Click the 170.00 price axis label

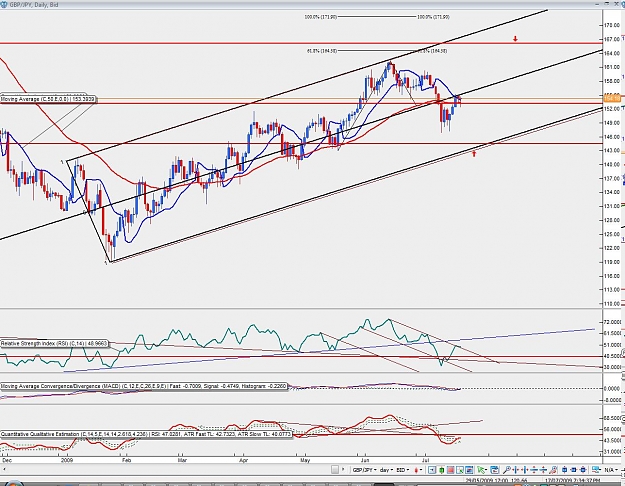pyautogui.click(x=612, y=25)
